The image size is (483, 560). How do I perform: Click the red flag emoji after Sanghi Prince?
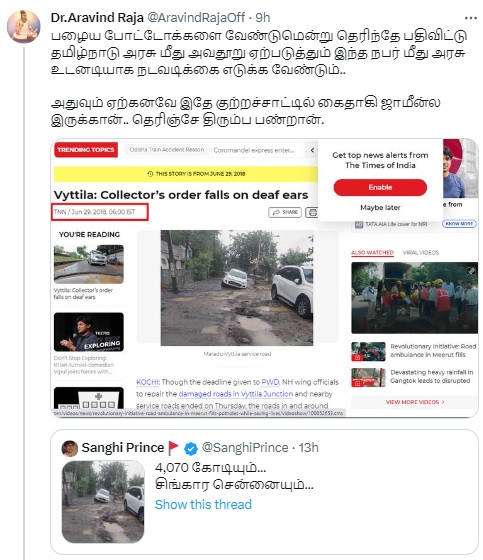[x=173, y=448]
